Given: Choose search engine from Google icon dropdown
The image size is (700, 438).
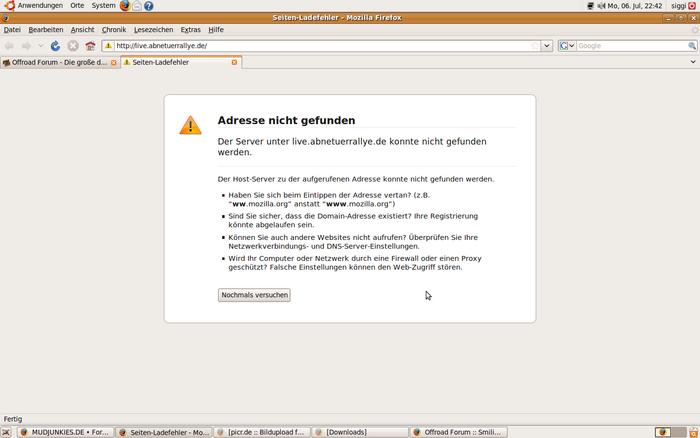Looking at the screenshot, I should [567, 46].
